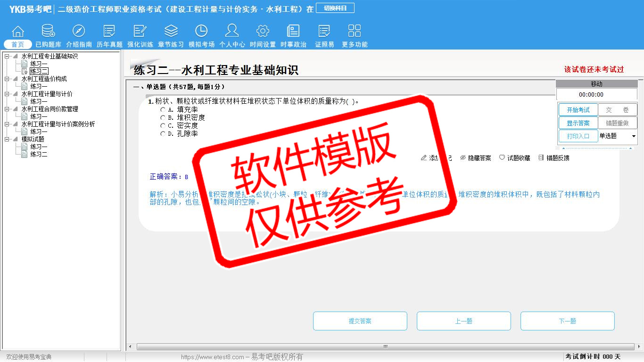Open 练习二 under 模拟试题
Screen dimensions: 644x362
39,155
